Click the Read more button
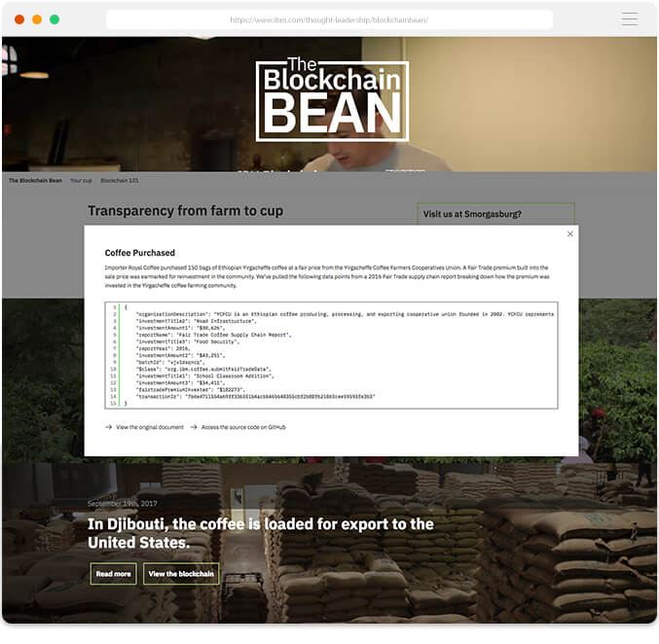 click(114, 574)
